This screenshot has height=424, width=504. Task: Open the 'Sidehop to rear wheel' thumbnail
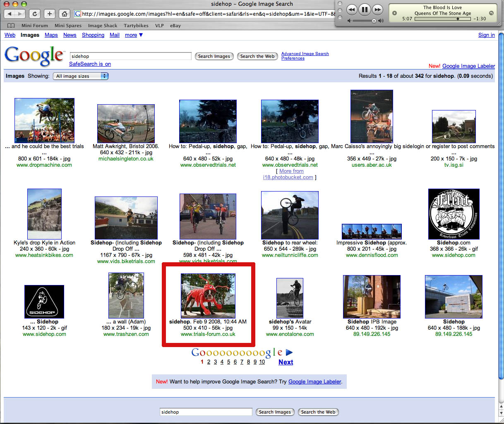[290, 215]
